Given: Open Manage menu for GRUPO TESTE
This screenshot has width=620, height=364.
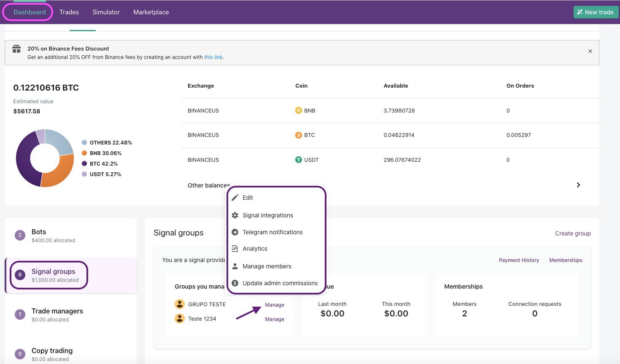Looking at the screenshot, I should (x=275, y=305).
